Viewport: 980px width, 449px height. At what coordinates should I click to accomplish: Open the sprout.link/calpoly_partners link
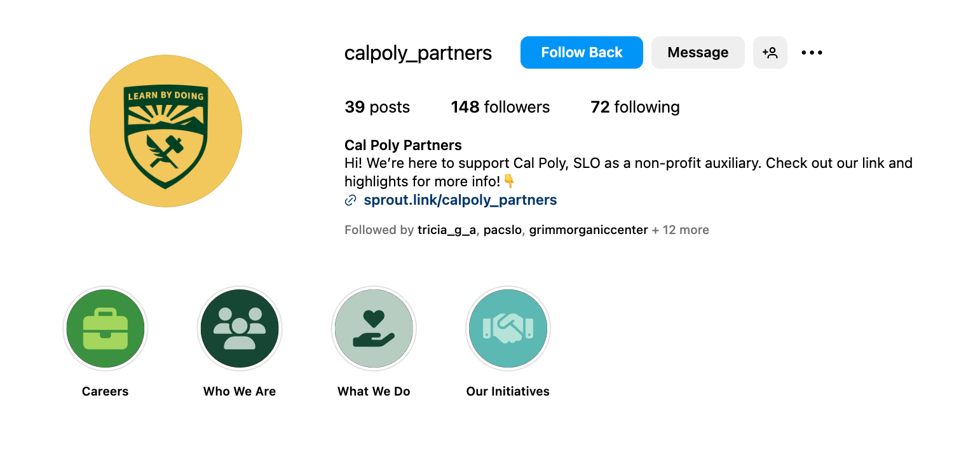tap(460, 200)
